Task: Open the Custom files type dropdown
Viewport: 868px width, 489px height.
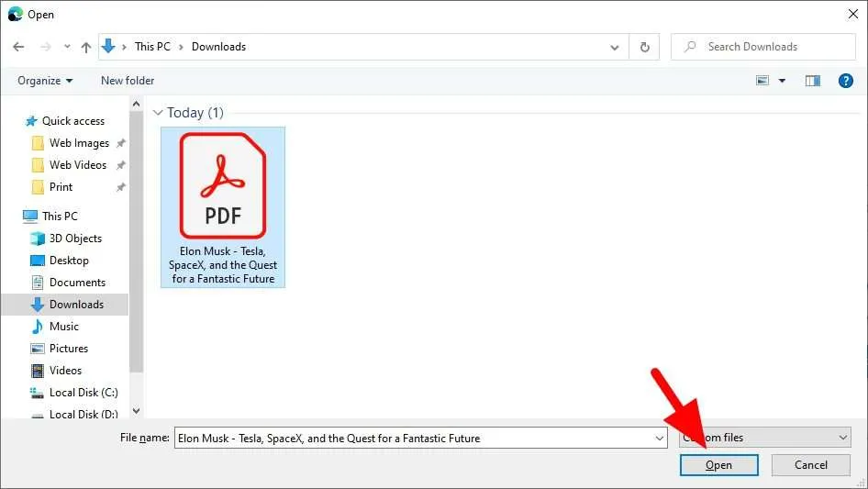Action: pos(765,438)
